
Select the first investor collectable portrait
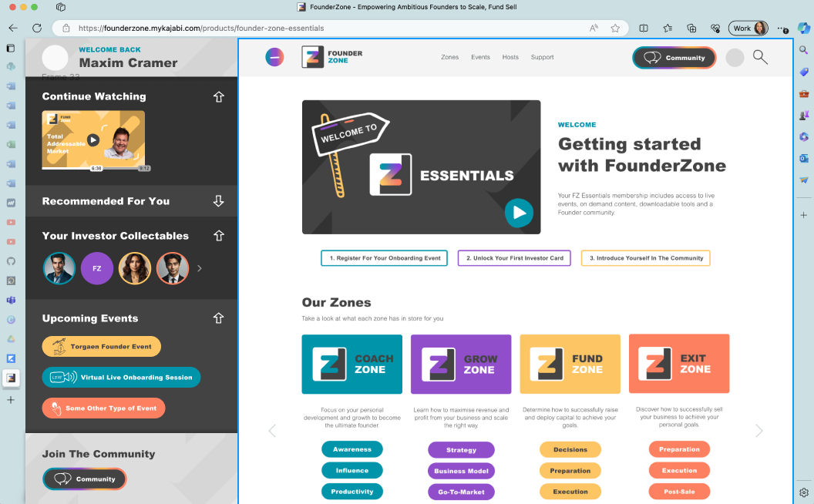click(59, 268)
